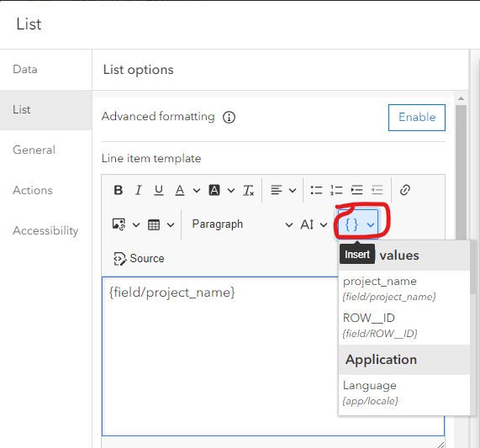480x448 pixels.
Task: Enable advanced formatting
Action: tap(417, 118)
